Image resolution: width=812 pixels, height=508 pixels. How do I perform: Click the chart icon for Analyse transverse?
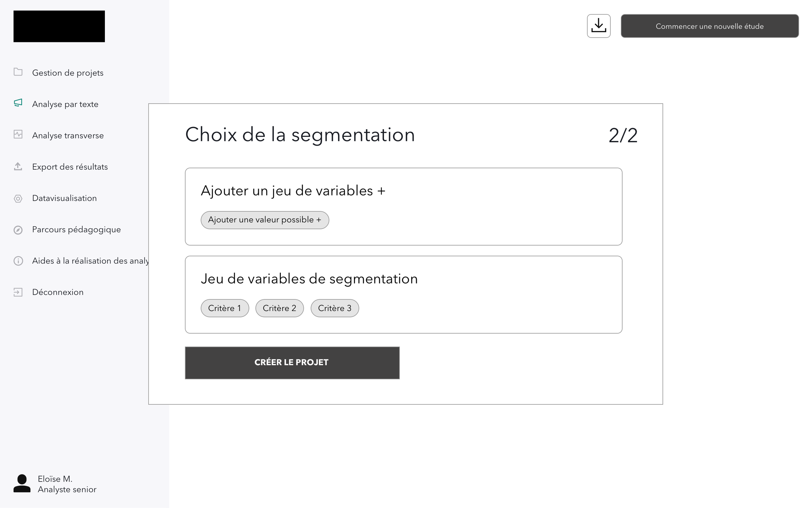click(18, 134)
